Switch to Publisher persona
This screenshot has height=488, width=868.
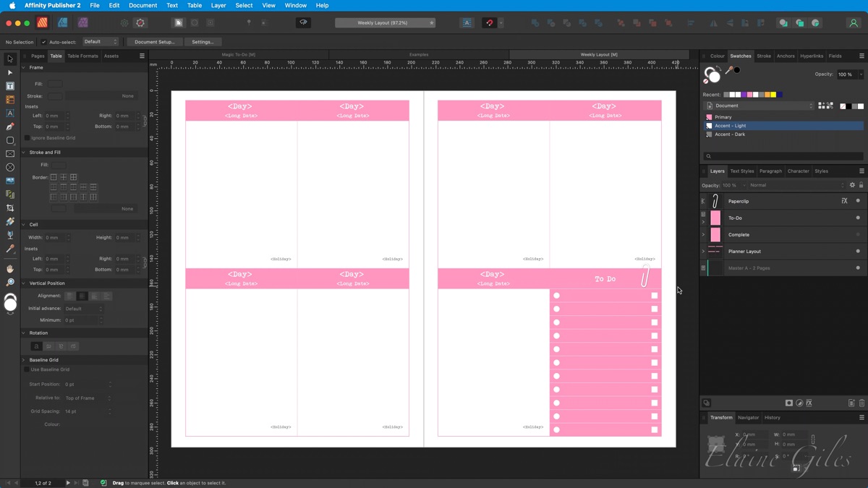pyautogui.click(x=42, y=22)
